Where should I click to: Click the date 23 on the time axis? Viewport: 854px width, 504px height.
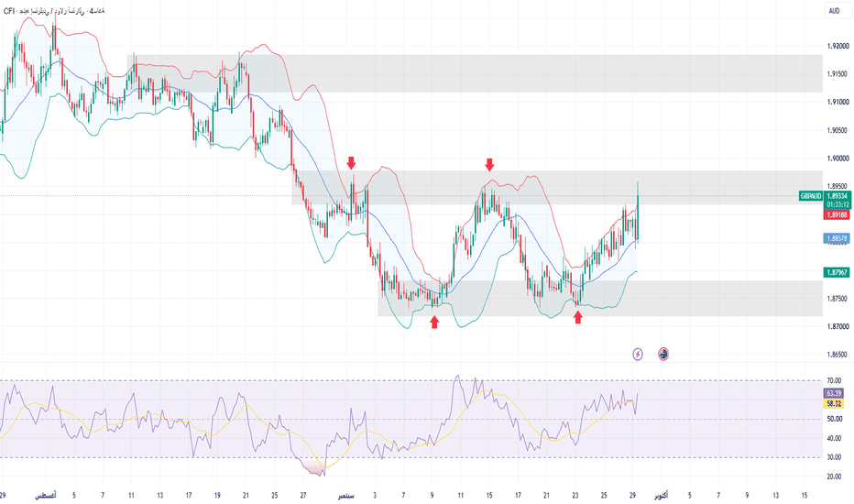click(x=575, y=496)
